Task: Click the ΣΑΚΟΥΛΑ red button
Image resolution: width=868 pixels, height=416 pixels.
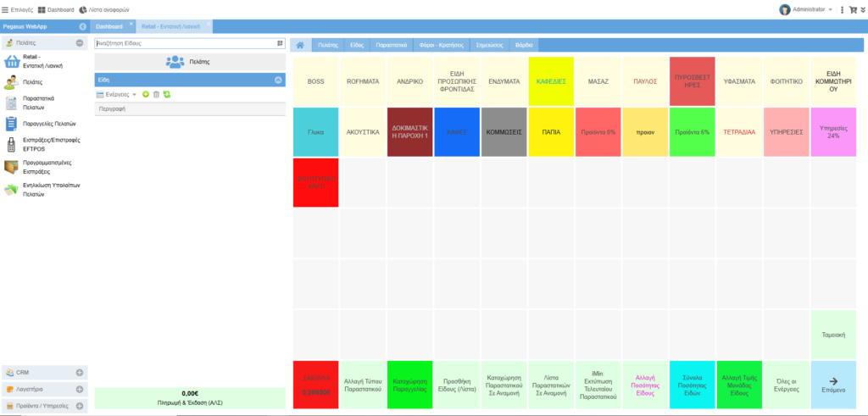Action: [315, 385]
